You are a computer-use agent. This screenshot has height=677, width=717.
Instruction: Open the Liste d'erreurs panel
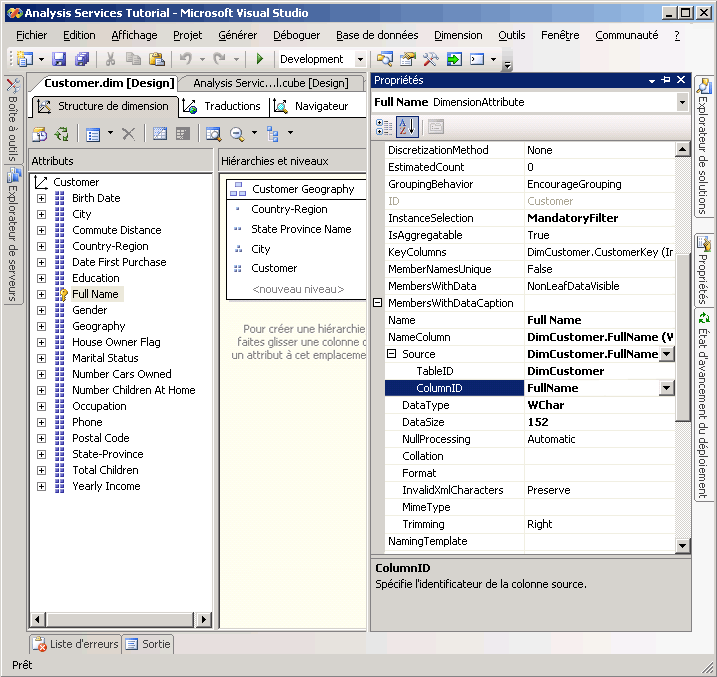pos(76,644)
